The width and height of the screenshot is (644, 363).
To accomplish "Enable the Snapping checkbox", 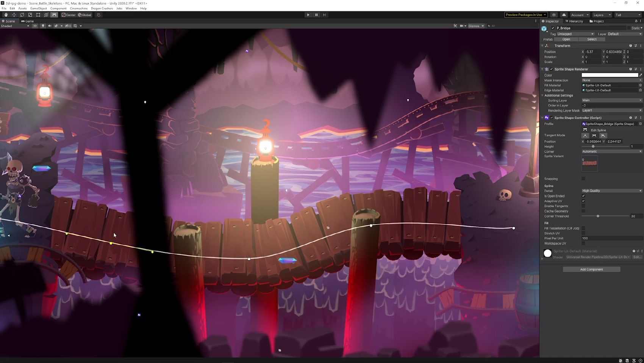I will [583, 179].
